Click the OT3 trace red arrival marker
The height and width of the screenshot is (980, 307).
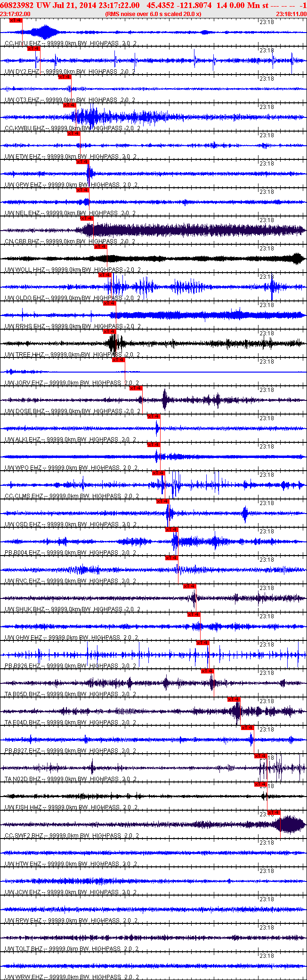[65, 77]
